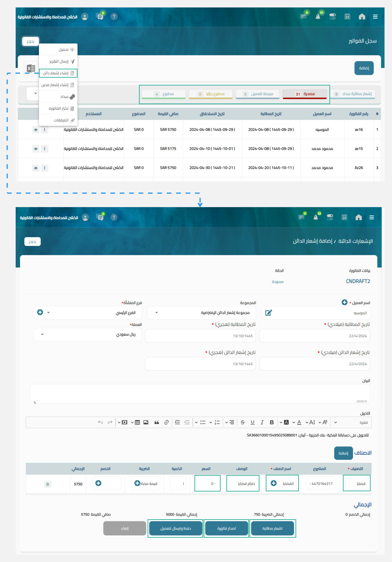The width and height of the screenshot is (392, 562).
Task: Open the notifications bell showing 31
Action: [x=318, y=16]
